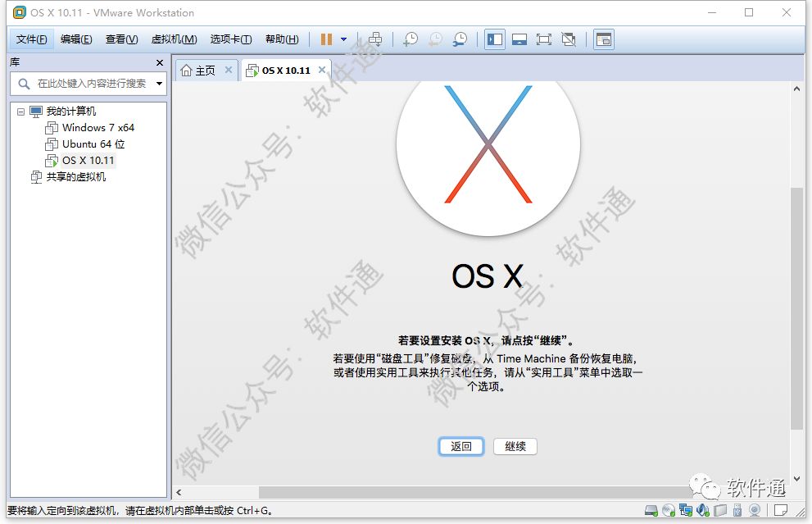
Task: Open the 帮助(H) menu
Action: coord(282,39)
